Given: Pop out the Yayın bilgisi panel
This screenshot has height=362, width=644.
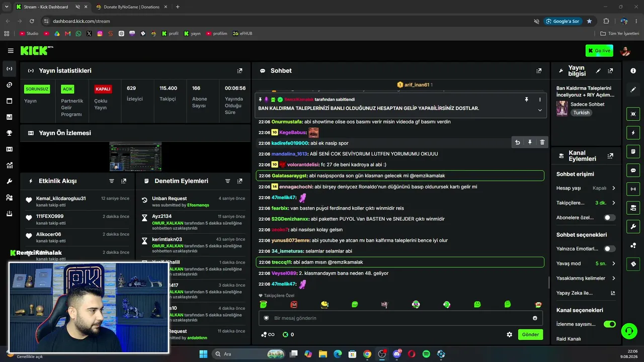Looking at the screenshot, I should tap(610, 71).
